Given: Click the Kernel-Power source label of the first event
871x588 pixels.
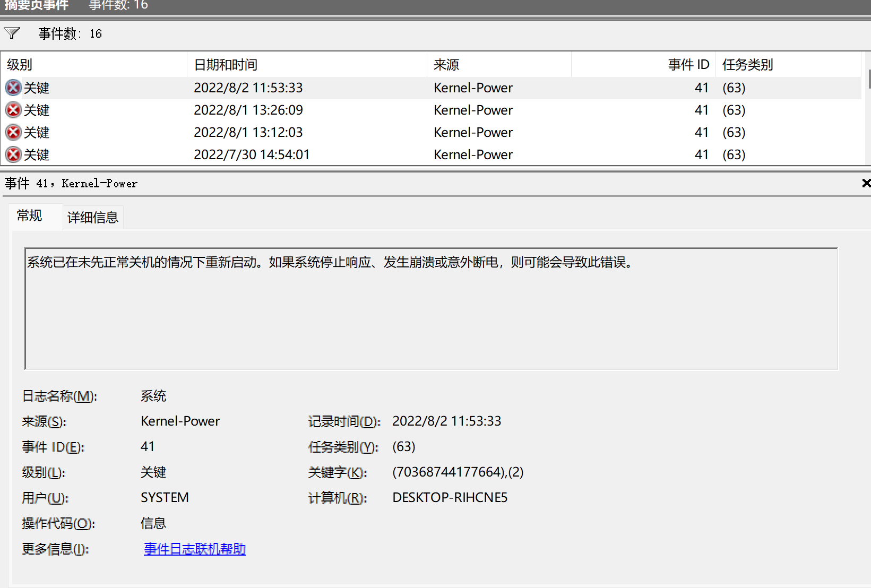Looking at the screenshot, I should tap(473, 88).
